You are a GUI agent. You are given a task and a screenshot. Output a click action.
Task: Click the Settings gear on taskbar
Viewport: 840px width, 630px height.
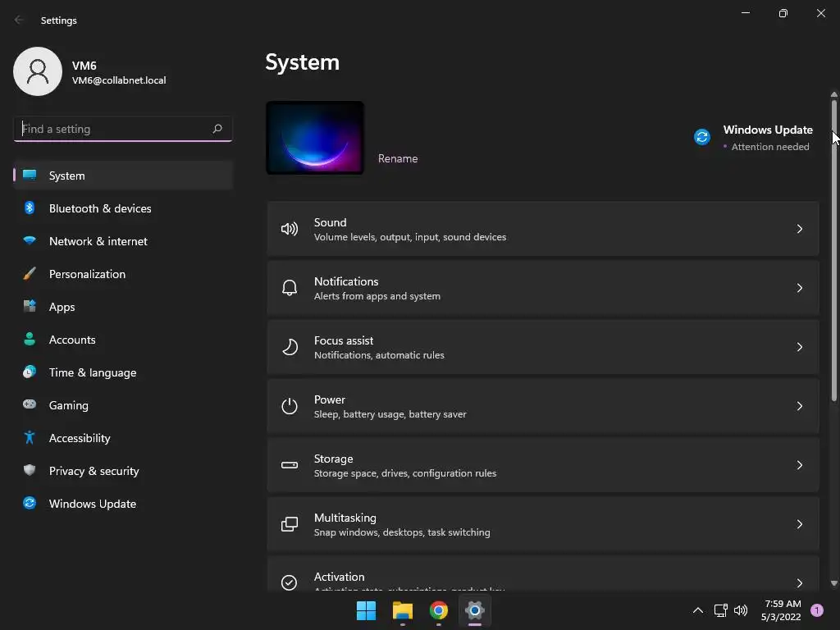tap(475, 610)
